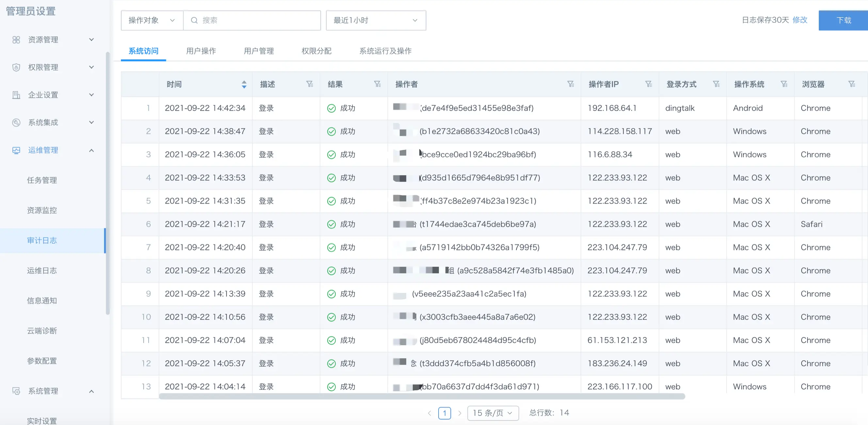Click success check icon in row 13

[331, 386]
